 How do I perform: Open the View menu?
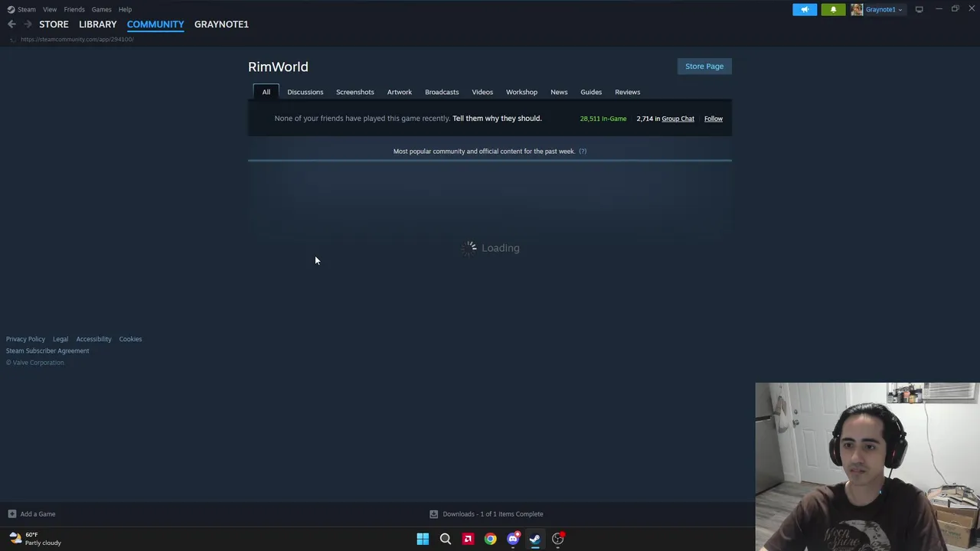(50, 9)
